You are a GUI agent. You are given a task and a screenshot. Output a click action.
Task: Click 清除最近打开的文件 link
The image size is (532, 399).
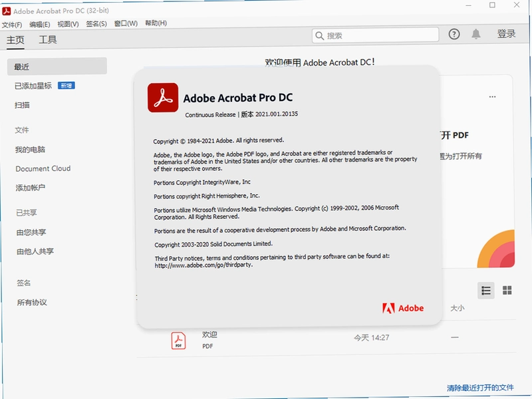(x=480, y=388)
